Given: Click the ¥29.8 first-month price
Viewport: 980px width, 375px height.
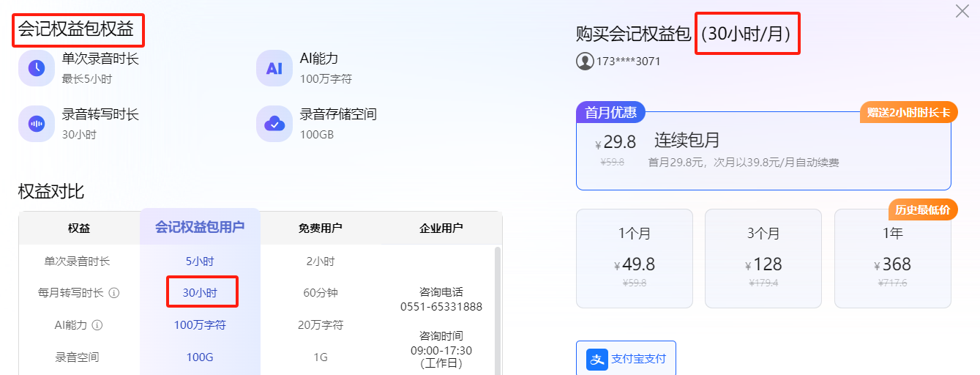Looking at the screenshot, I should click(616, 142).
